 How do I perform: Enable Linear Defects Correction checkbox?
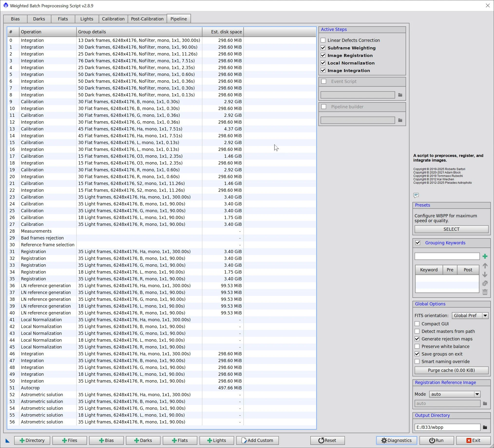point(323,40)
